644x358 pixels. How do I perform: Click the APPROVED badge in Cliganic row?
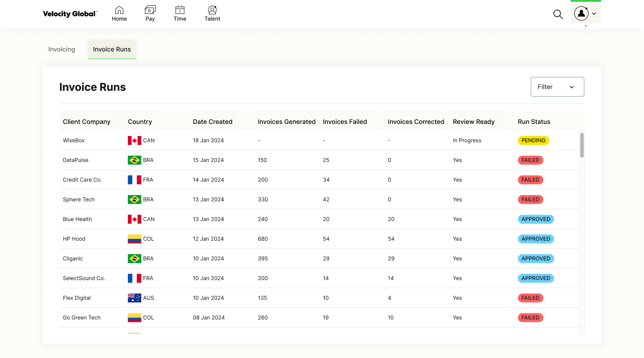(536, 259)
